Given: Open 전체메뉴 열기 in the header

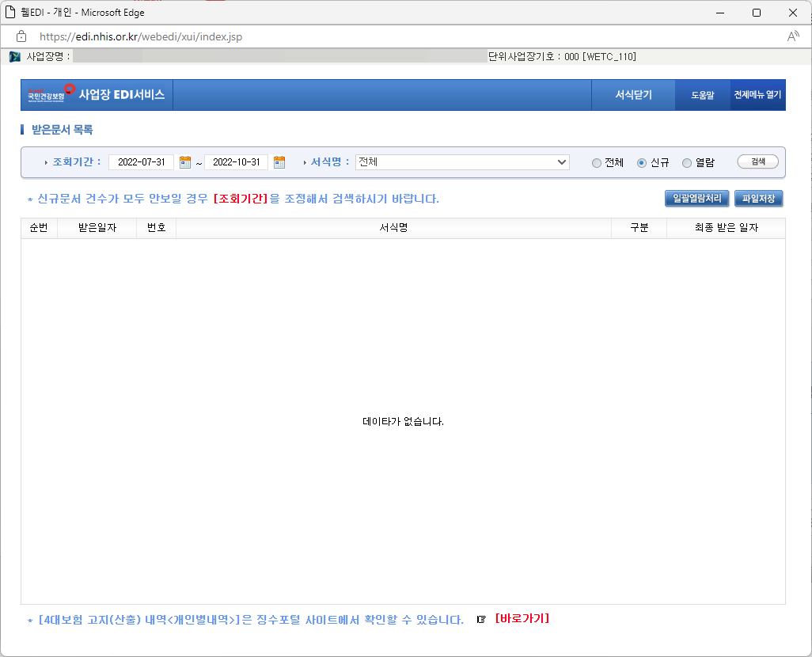Looking at the screenshot, I should 757,95.
